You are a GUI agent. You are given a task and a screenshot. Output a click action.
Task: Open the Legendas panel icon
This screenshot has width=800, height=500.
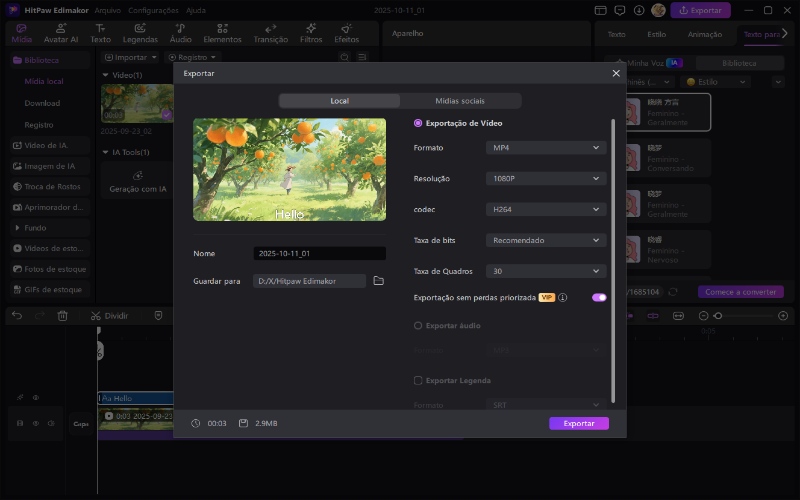139,34
